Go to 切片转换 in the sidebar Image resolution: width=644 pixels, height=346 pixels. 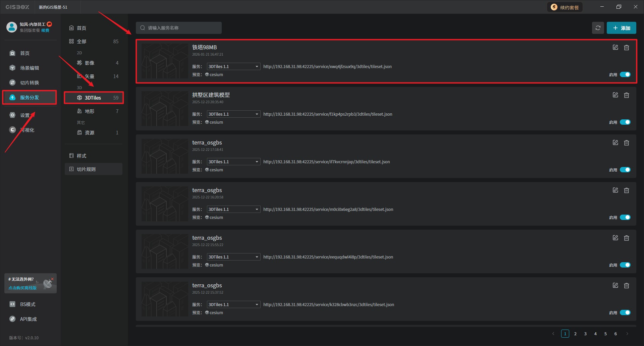[29, 83]
